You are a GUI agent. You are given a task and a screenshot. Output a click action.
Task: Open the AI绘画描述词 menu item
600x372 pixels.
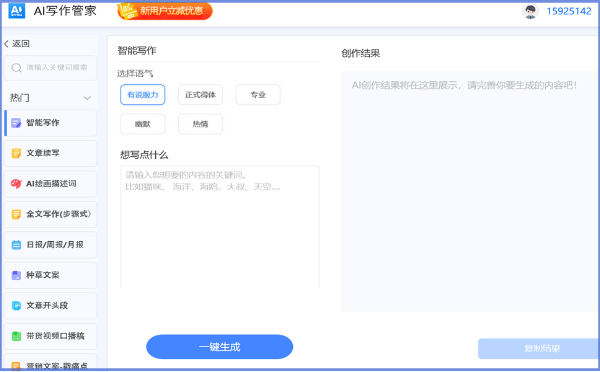(51, 184)
